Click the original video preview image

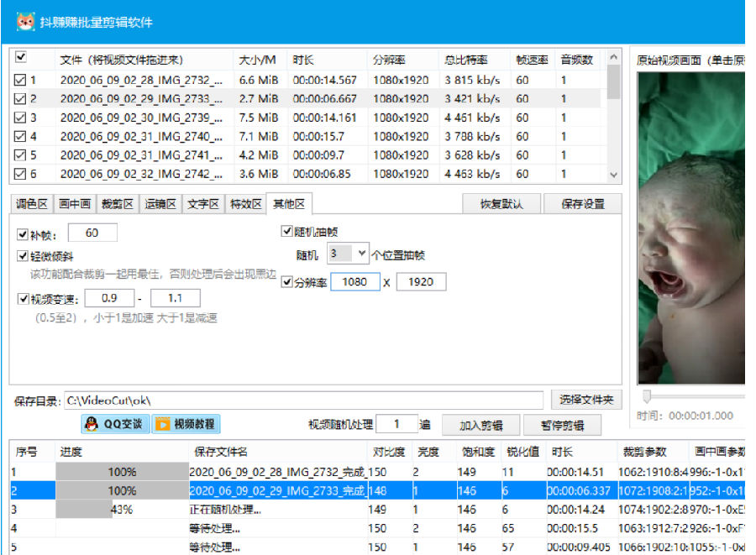pyautogui.click(x=690, y=227)
